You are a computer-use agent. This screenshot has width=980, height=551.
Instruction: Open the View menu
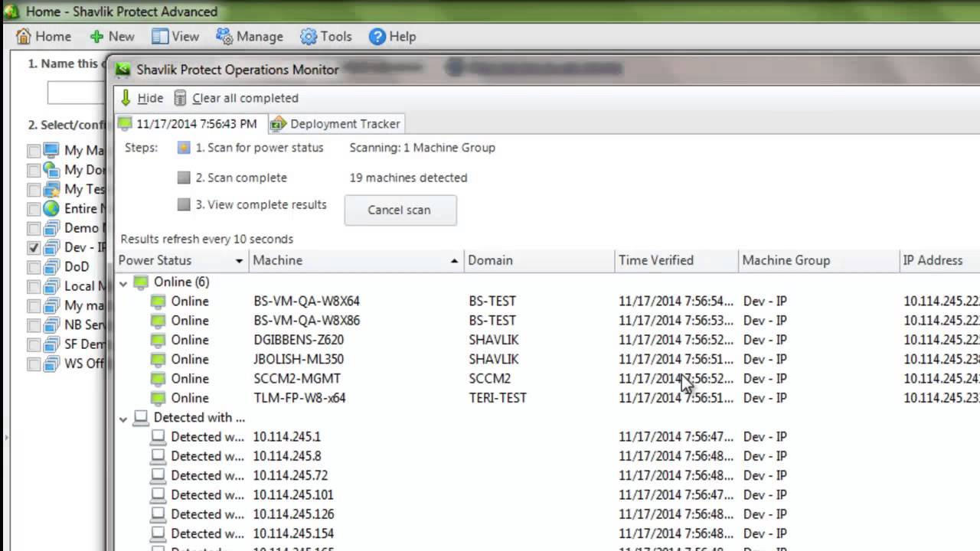(x=175, y=36)
